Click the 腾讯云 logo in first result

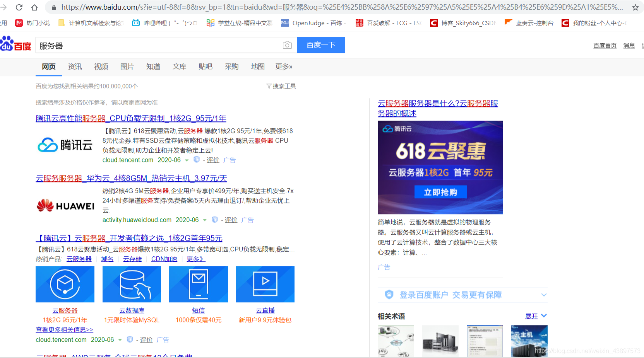point(65,145)
